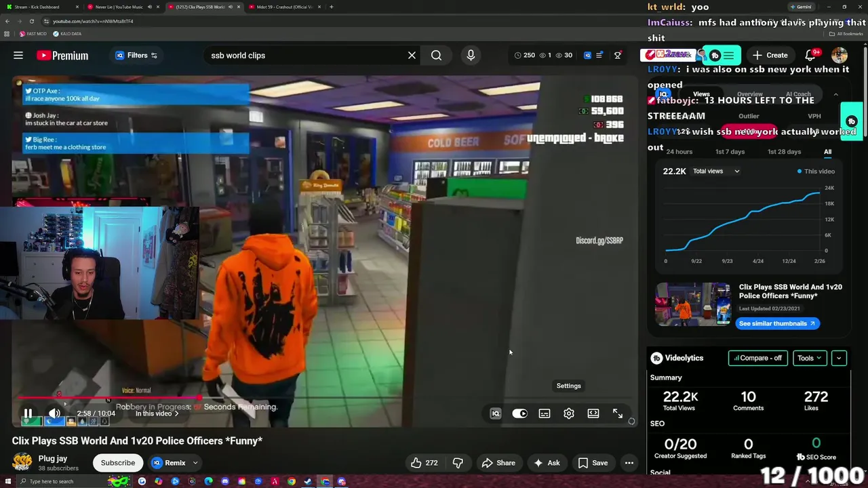
Task: Click the Plug jay channel name
Action: tap(53, 459)
